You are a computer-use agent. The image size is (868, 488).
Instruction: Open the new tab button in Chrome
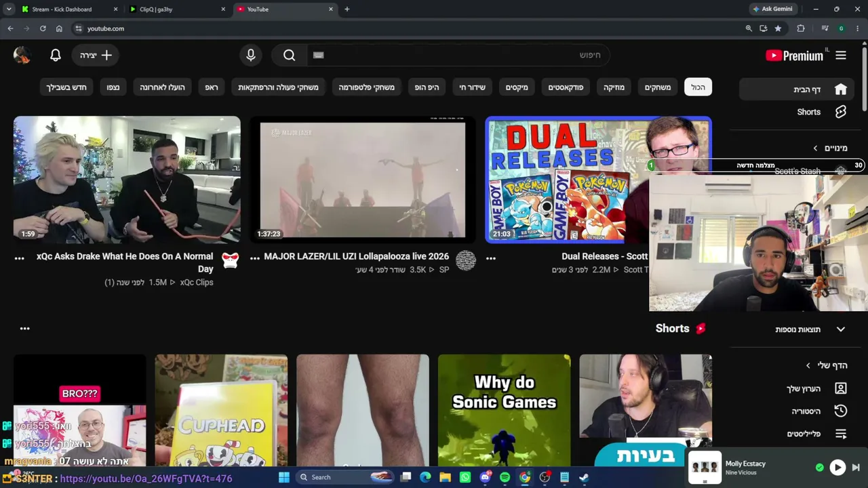pyautogui.click(x=347, y=9)
